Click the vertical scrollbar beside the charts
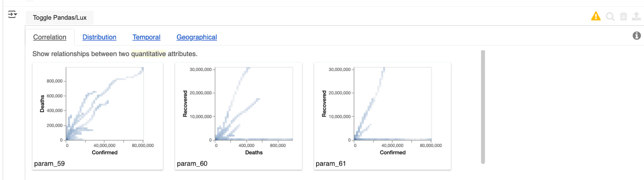Viewport: 644px width, 180px height. (483, 107)
